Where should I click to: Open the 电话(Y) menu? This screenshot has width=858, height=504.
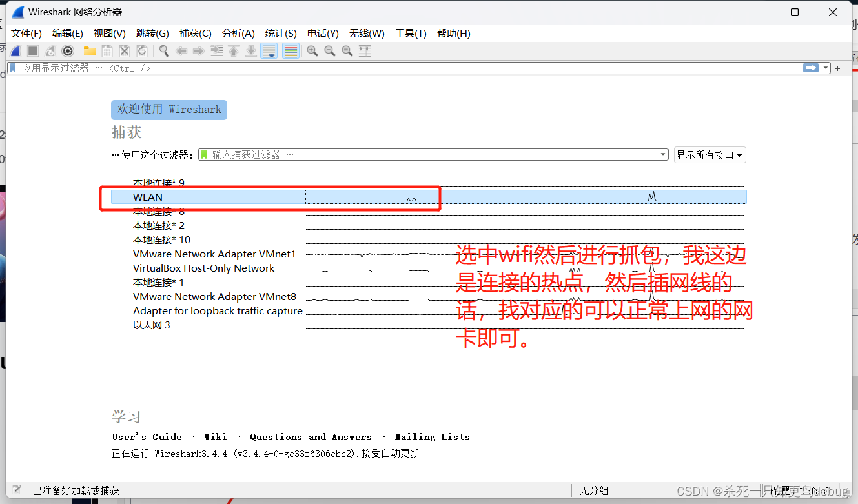pos(323,34)
